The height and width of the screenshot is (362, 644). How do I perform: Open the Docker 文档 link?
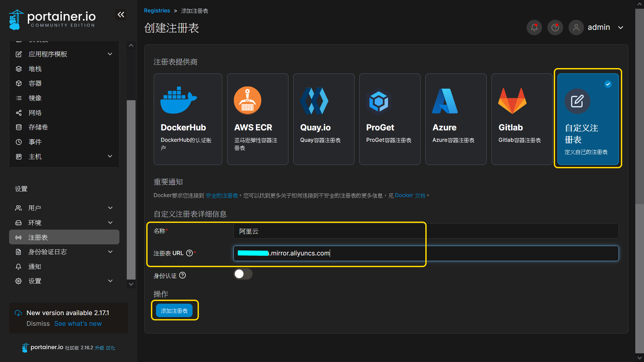click(x=410, y=195)
